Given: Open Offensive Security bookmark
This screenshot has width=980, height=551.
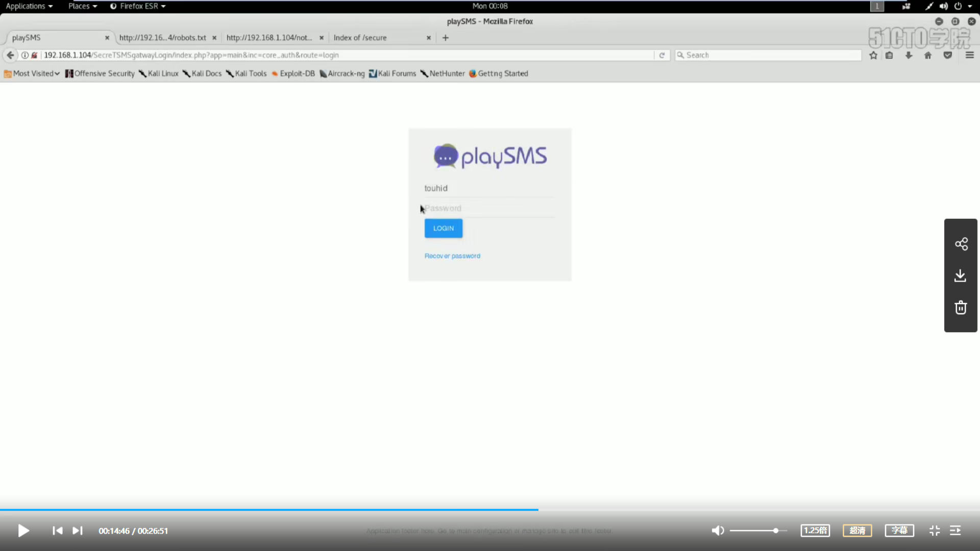Looking at the screenshot, I should coord(100,73).
